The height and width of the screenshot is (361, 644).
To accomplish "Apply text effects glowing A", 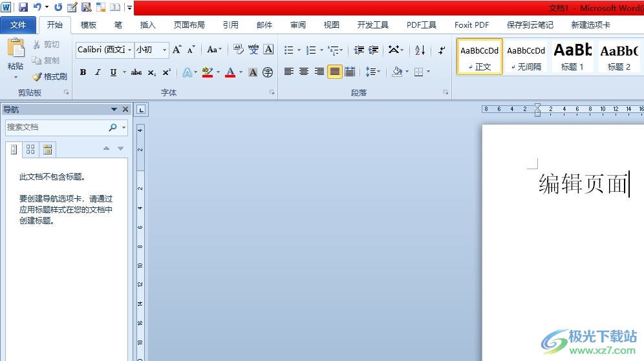I will tap(188, 72).
